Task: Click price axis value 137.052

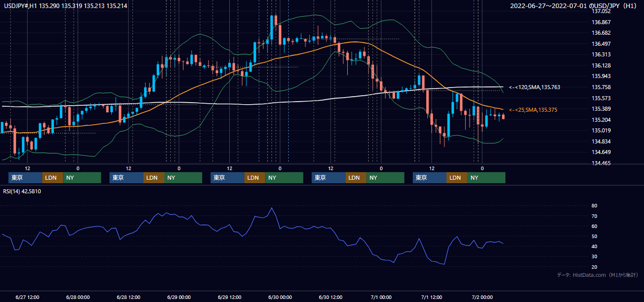Action: coord(601,11)
